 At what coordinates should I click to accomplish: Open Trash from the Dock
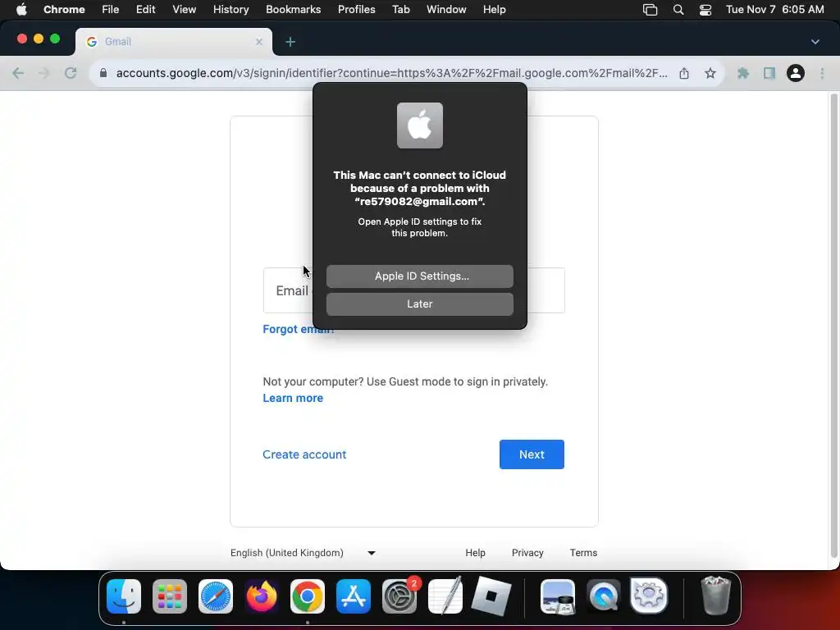(x=715, y=596)
